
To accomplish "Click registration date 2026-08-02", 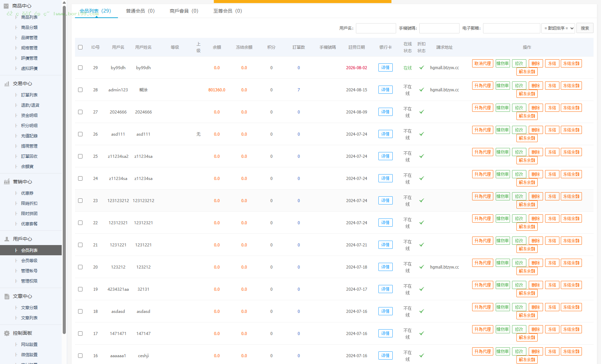I will tap(357, 68).
